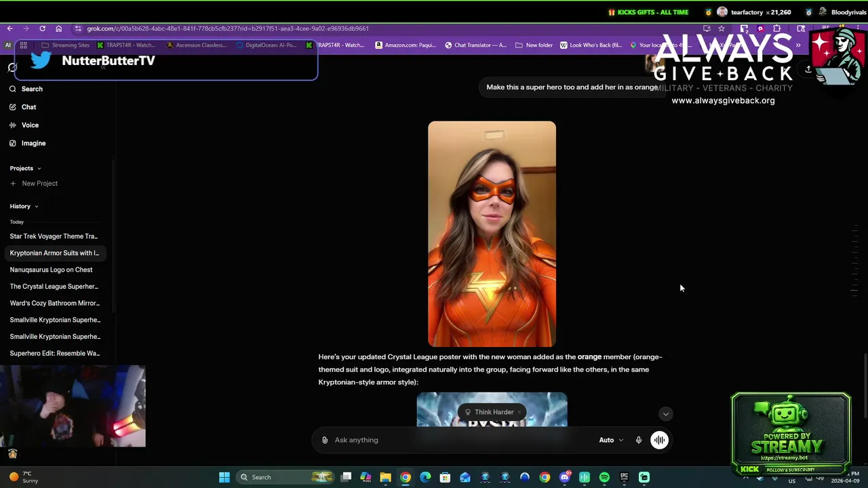Start voice mode with the waveform button
The height and width of the screenshot is (488, 868).
point(659,440)
